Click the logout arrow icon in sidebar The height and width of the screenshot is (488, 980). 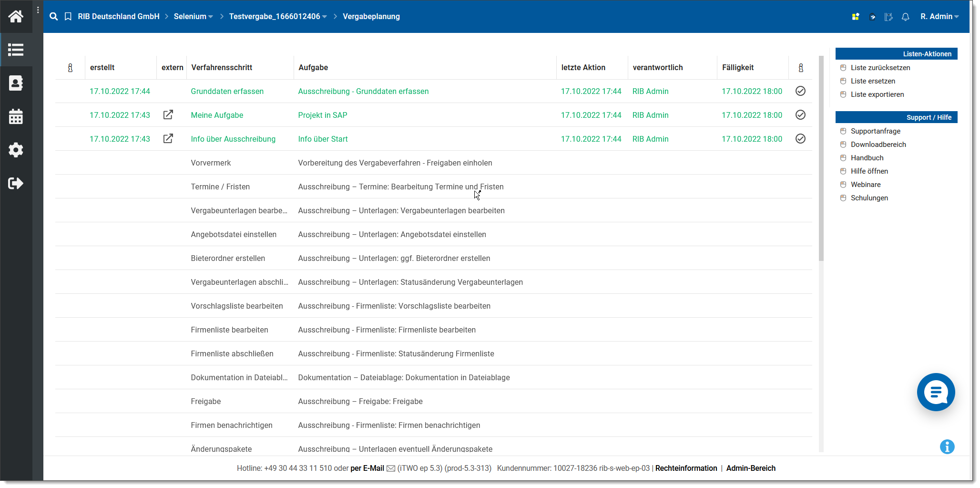point(16,183)
